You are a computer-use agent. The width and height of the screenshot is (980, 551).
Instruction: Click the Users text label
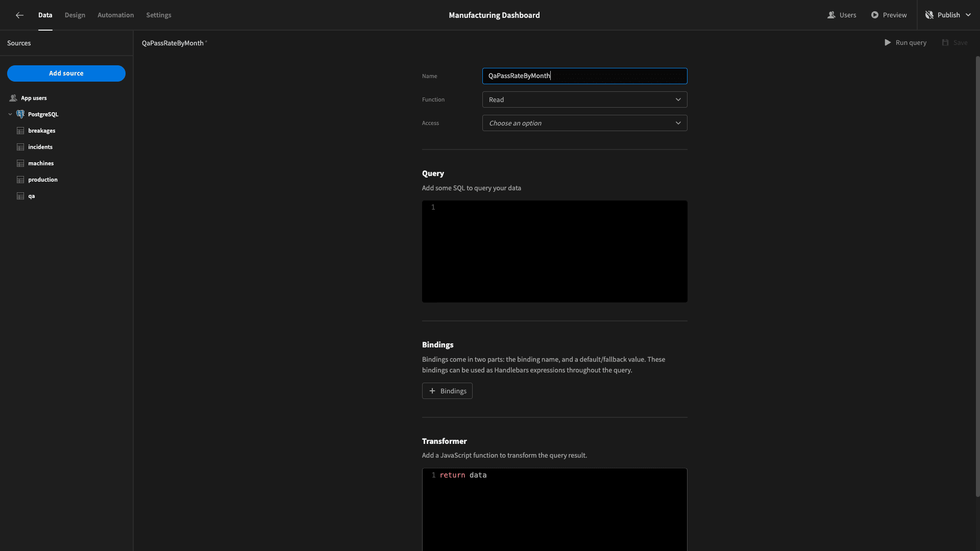pyautogui.click(x=848, y=15)
